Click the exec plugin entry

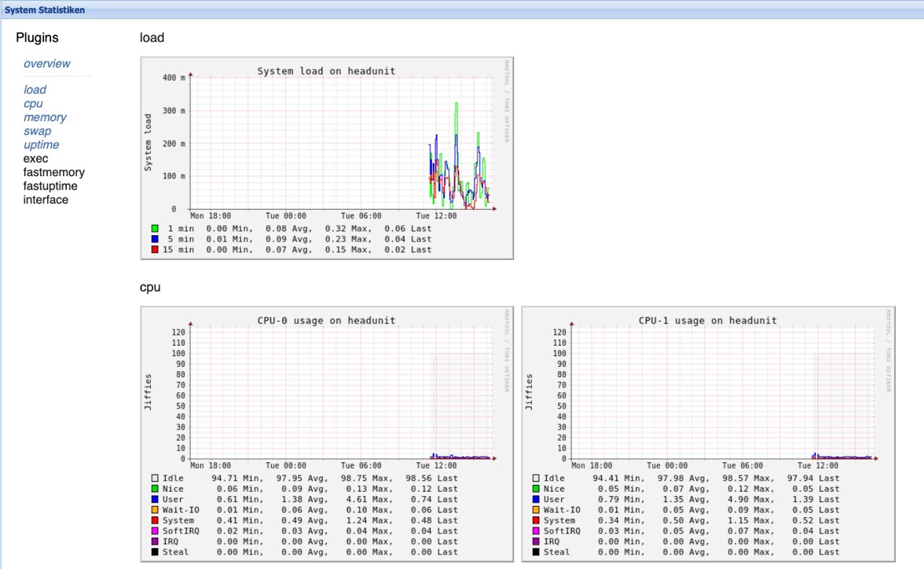35,159
